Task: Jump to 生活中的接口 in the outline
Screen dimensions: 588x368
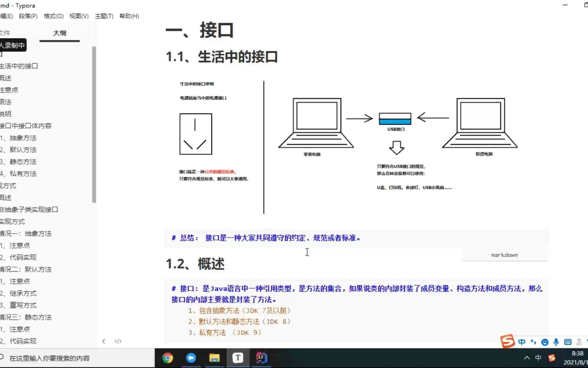Action: pyautogui.click(x=19, y=66)
